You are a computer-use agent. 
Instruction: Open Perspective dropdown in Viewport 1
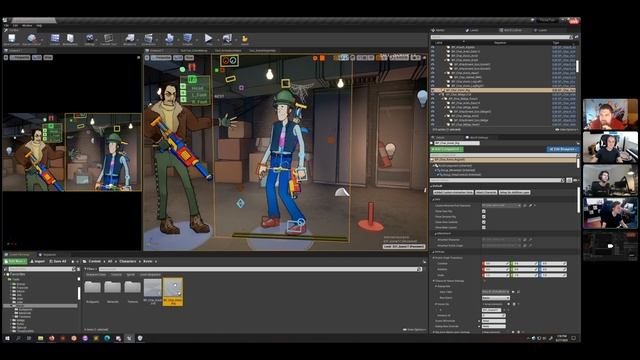pos(20,58)
